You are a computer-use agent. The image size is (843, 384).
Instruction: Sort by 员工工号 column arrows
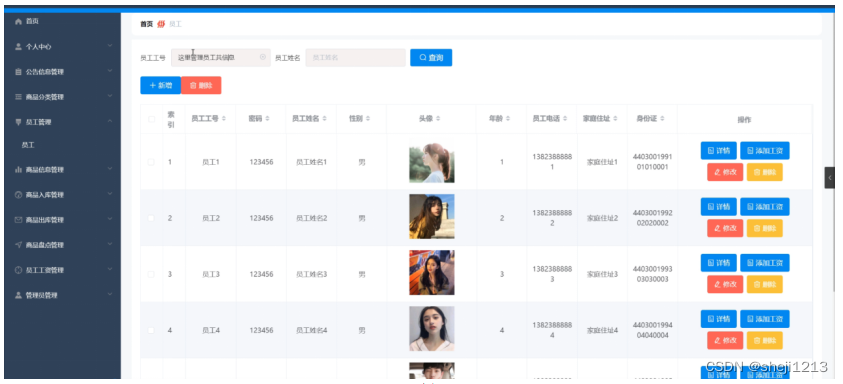(x=224, y=119)
